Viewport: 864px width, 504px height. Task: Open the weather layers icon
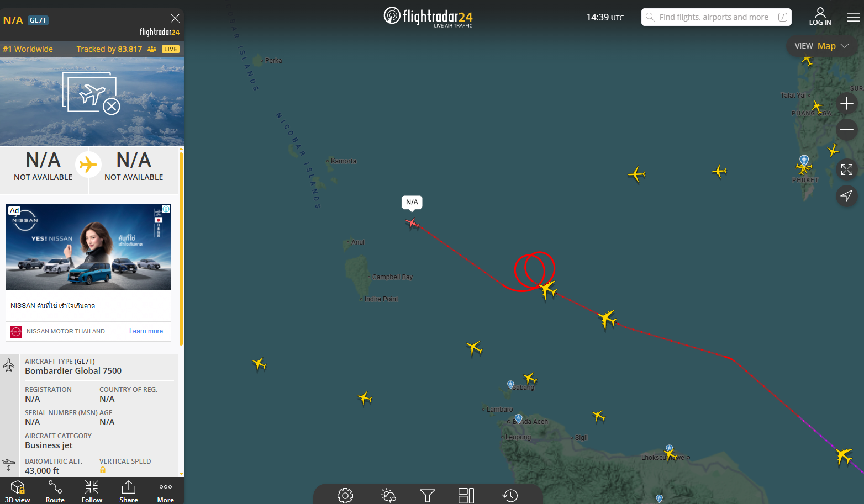[x=388, y=495]
